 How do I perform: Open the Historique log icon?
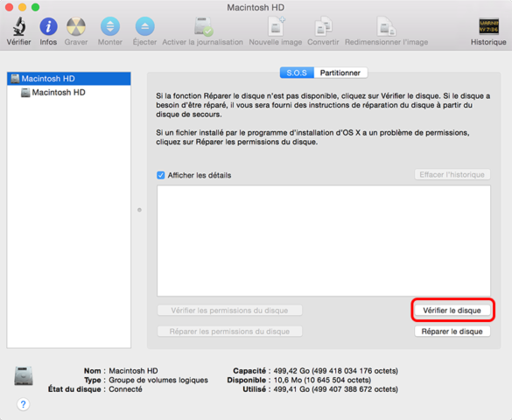(488, 26)
